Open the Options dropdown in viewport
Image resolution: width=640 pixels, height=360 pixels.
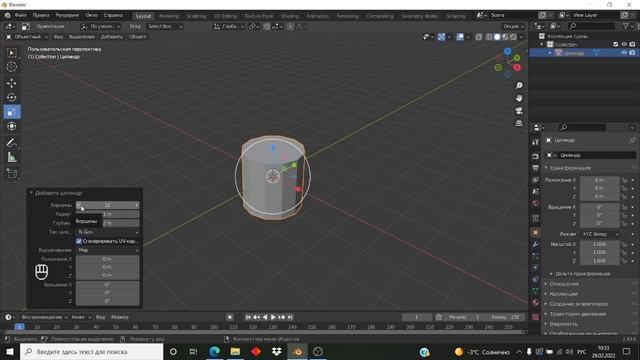513,27
